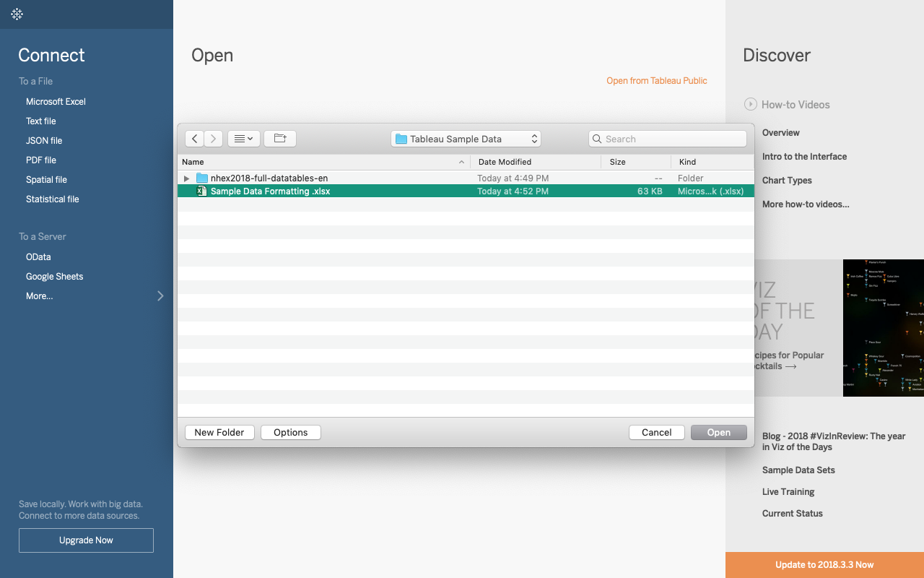Click Open button in dialog
The height and width of the screenshot is (578, 924).
[719, 432]
